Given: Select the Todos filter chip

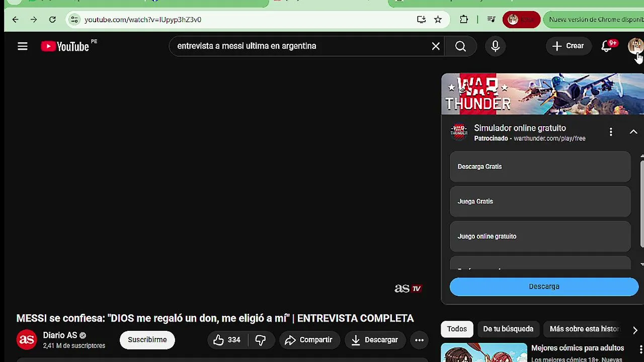Looking at the screenshot, I should 457,329.
